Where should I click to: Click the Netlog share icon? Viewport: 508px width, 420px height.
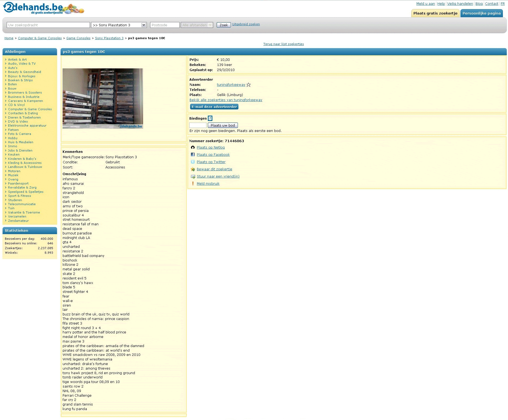pyautogui.click(x=193, y=148)
